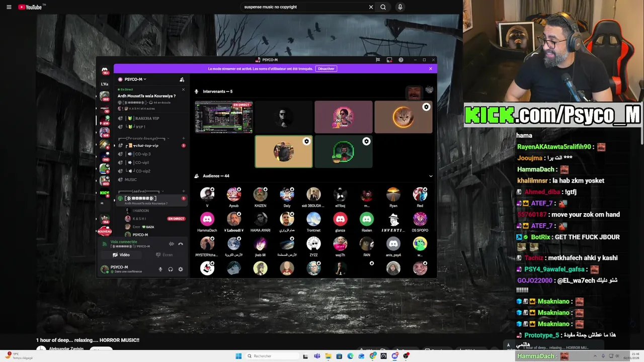Add a channel to the Private lounge category
This screenshot has width=644, height=362.
(x=183, y=138)
